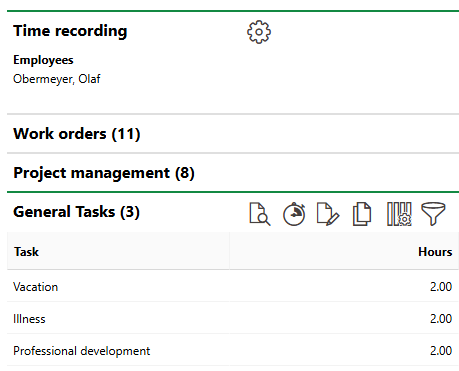Start the stopwatch timer icon

[294, 214]
